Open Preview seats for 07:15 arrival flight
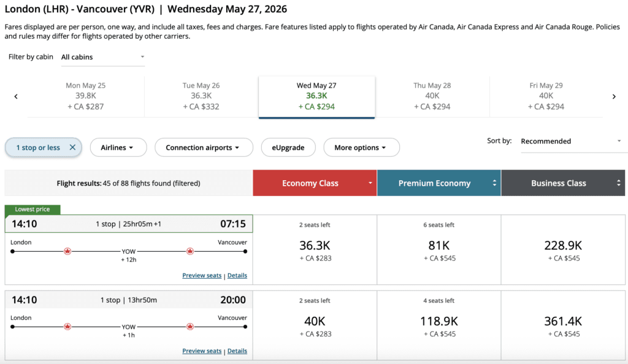Viewport: 628px width, 364px height. (202, 276)
